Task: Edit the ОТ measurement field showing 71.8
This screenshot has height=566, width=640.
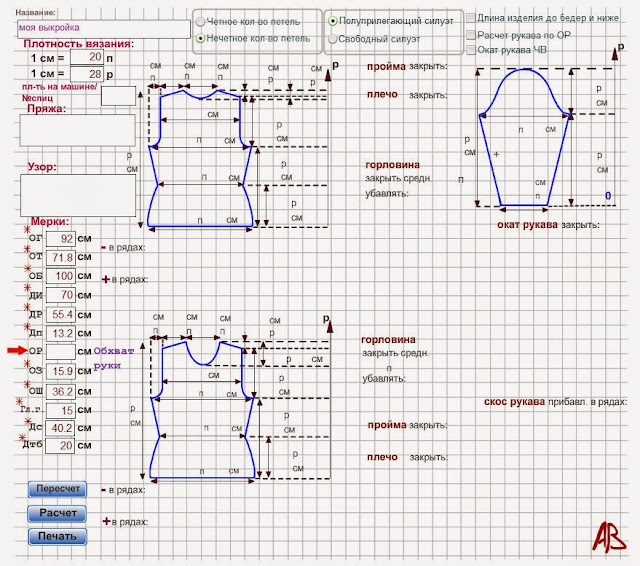Action: pyautogui.click(x=61, y=258)
